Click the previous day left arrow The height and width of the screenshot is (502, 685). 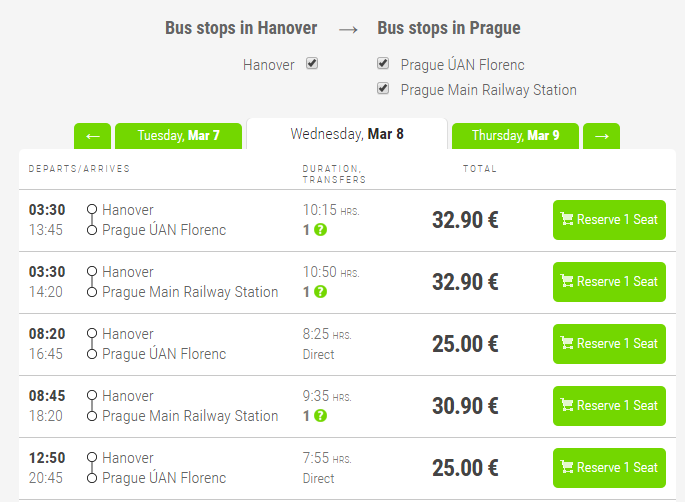[x=92, y=136]
